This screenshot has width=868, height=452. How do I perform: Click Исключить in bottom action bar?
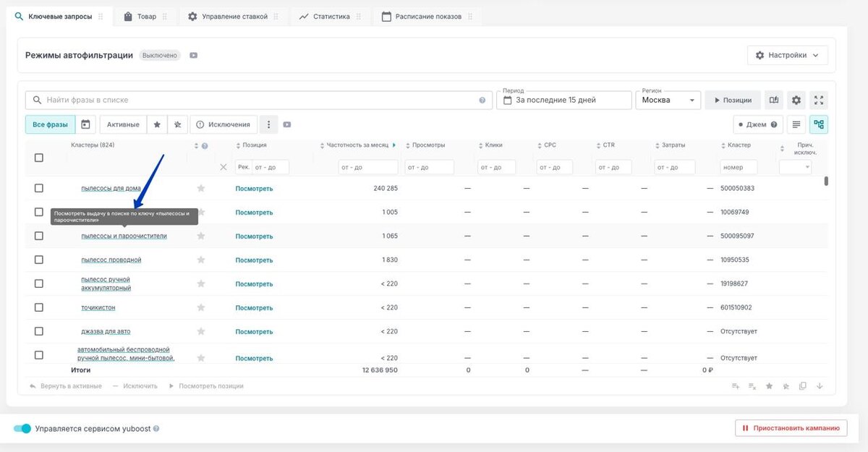(x=135, y=386)
